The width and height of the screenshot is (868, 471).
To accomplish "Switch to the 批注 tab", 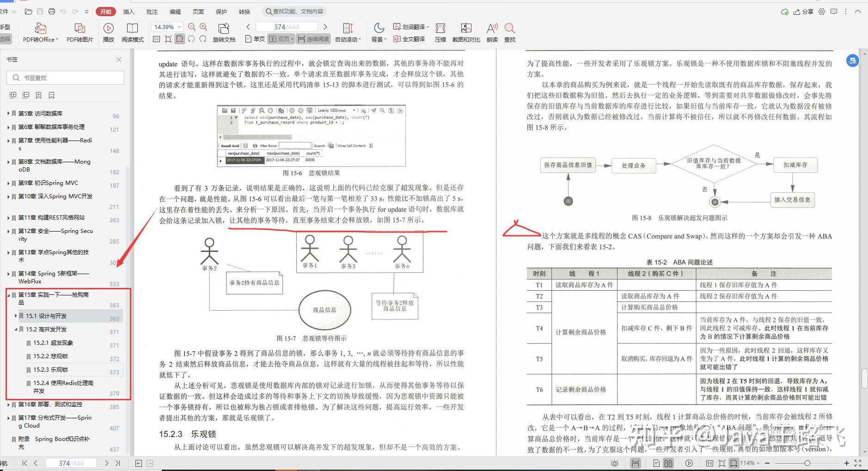I will coord(152,12).
